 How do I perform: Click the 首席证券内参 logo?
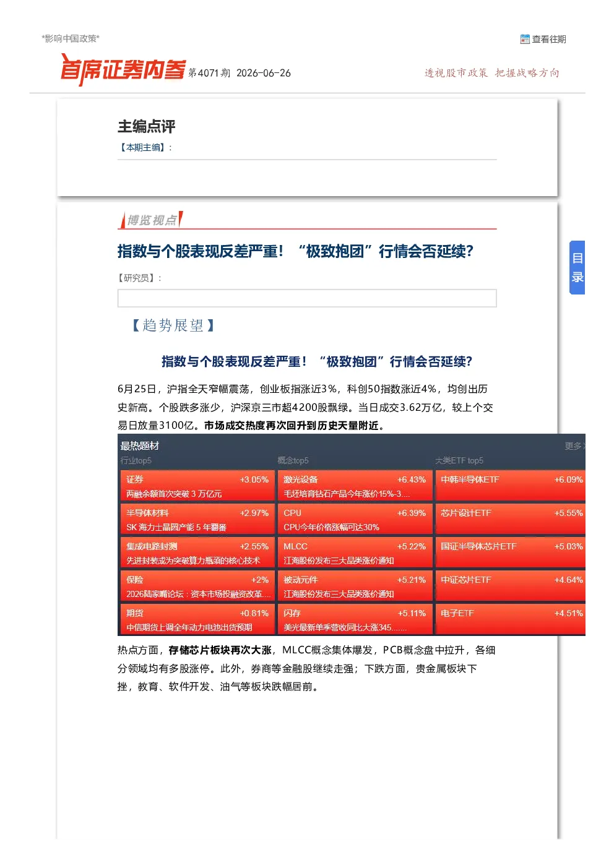(123, 69)
